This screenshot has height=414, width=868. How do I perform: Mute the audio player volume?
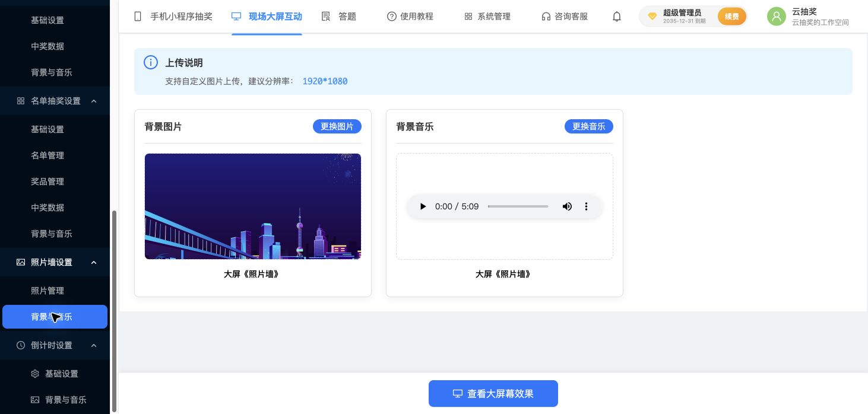pos(567,206)
